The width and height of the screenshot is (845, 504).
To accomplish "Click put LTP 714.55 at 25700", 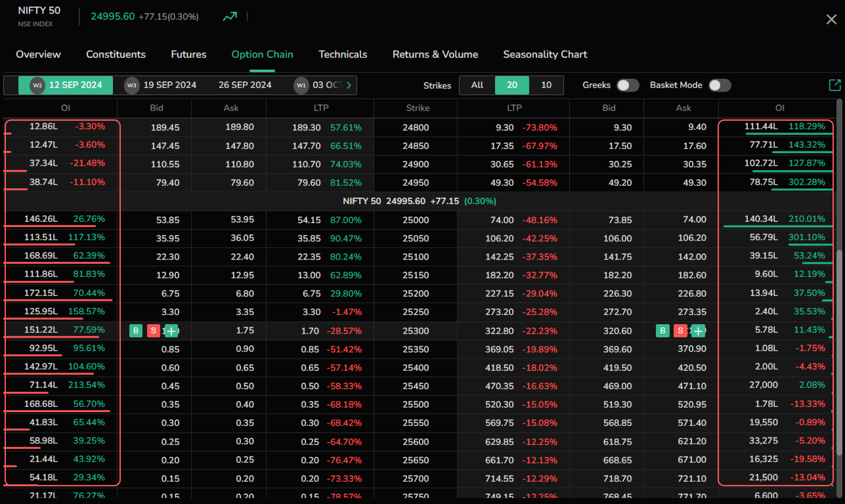I will pyautogui.click(x=499, y=478).
